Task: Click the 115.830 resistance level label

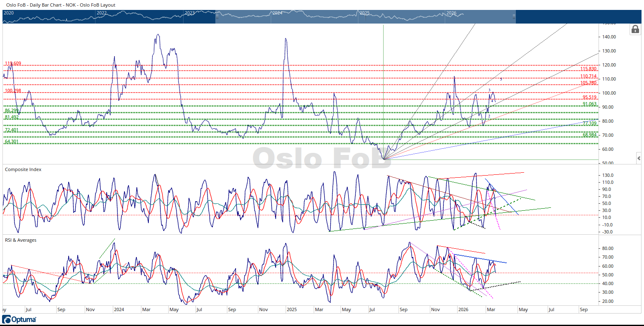Action: [x=588, y=69]
